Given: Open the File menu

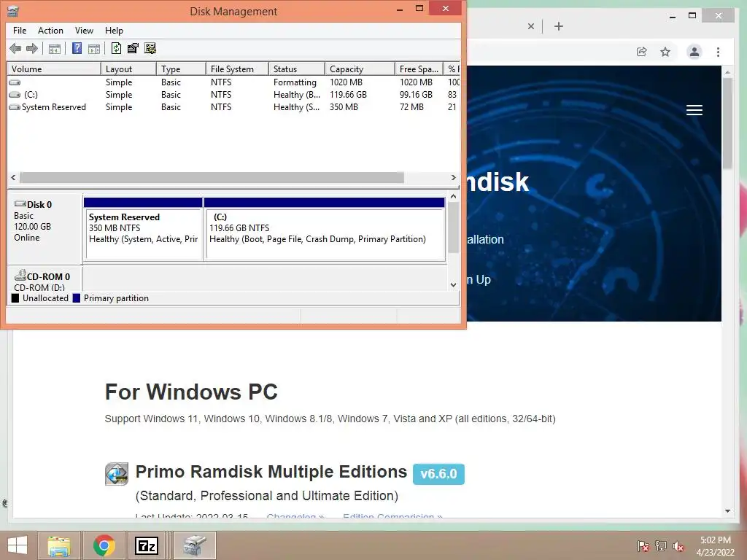Looking at the screenshot, I should click(20, 31).
